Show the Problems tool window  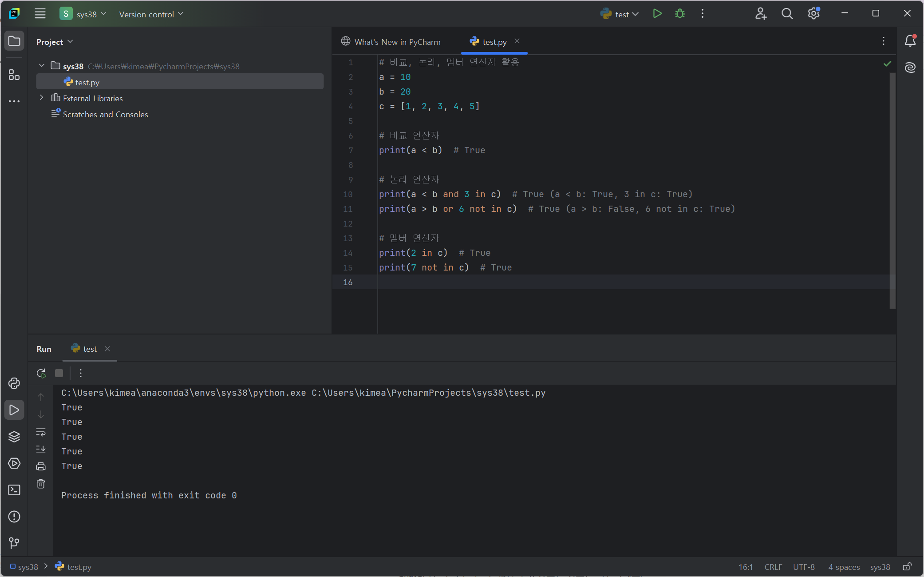(14, 517)
